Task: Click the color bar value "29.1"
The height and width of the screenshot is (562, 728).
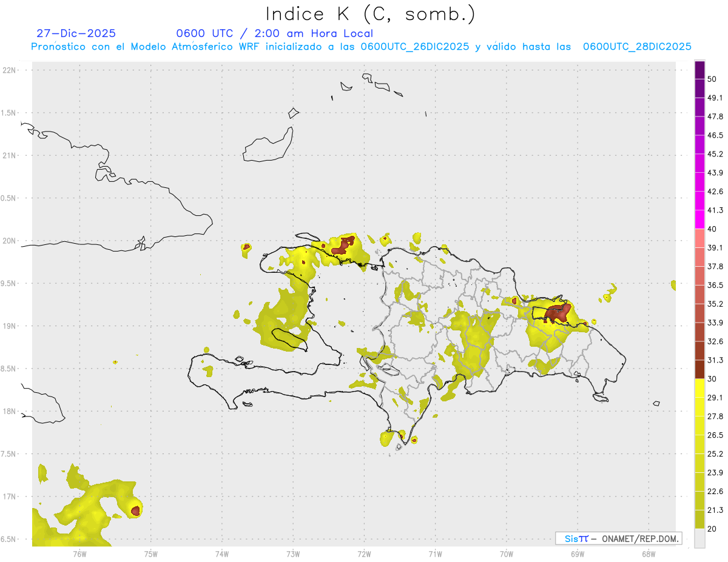Action: pyautogui.click(x=715, y=398)
